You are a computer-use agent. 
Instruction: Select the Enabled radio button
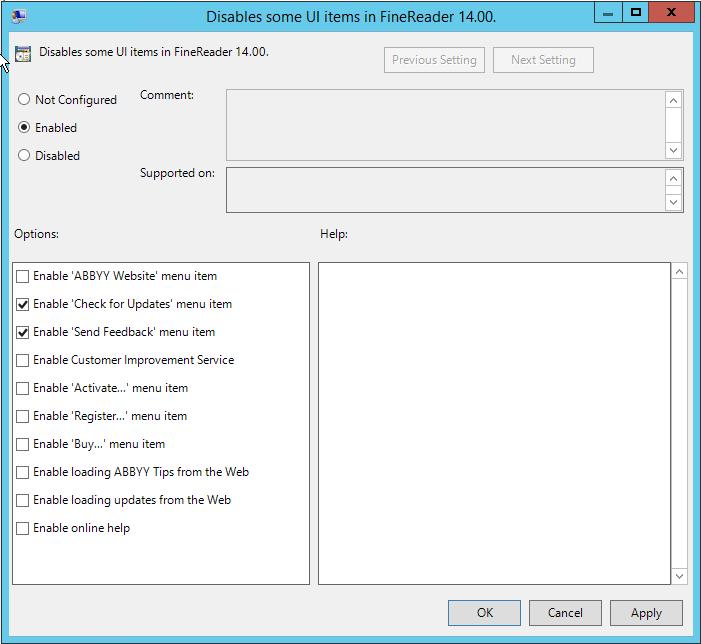24,127
